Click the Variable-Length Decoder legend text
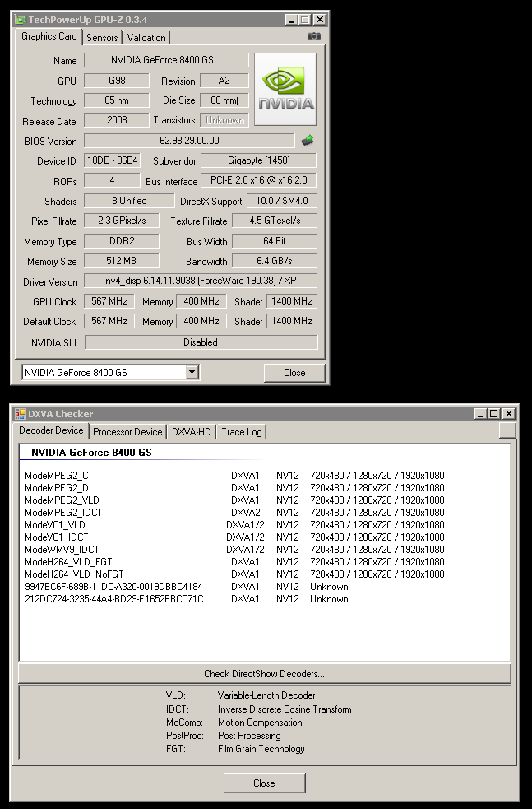The image size is (532, 809). (266, 695)
